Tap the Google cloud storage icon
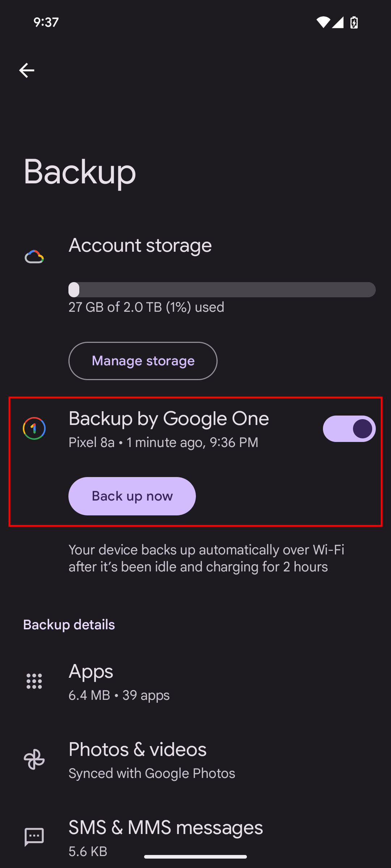Screen dimensions: 391x868 point(34,257)
